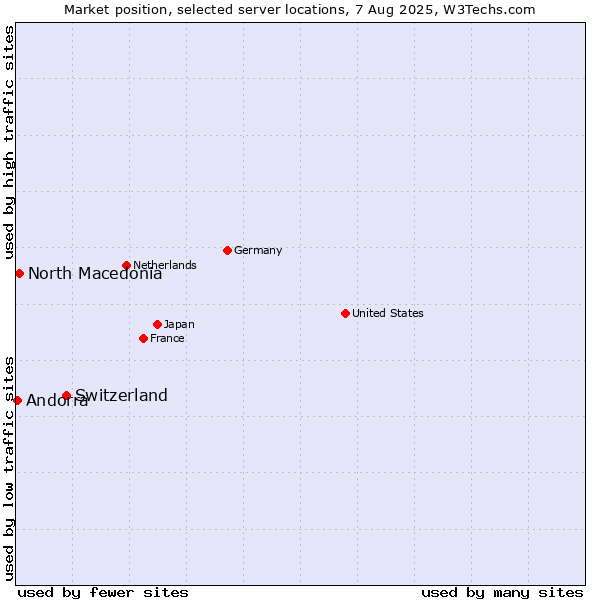Image resolution: width=600 pixels, height=600 pixels.
Task: Click the red Netherlands data point
Action: pyautogui.click(x=126, y=265)
